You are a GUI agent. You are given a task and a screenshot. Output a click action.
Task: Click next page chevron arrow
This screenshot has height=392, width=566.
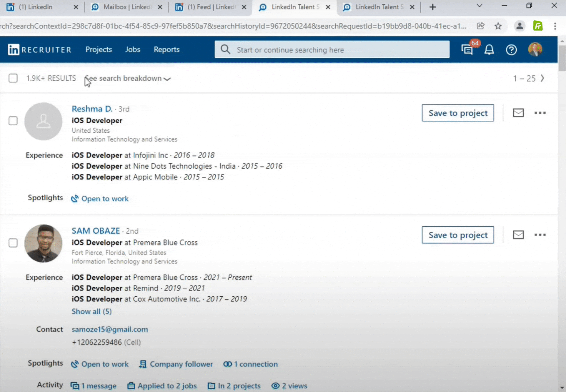542,78
